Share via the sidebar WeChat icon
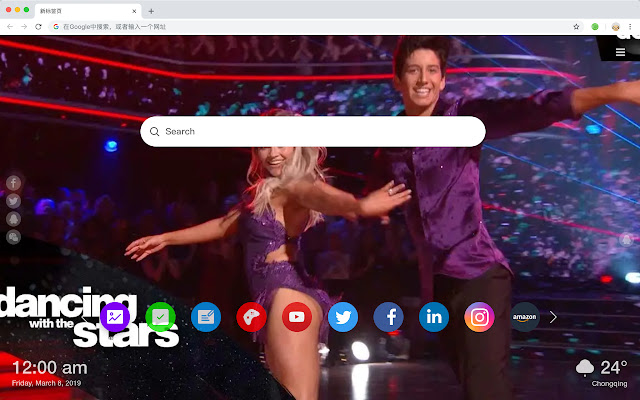The height and width of the screenshot is (400, 640). (x=14, y=237)
